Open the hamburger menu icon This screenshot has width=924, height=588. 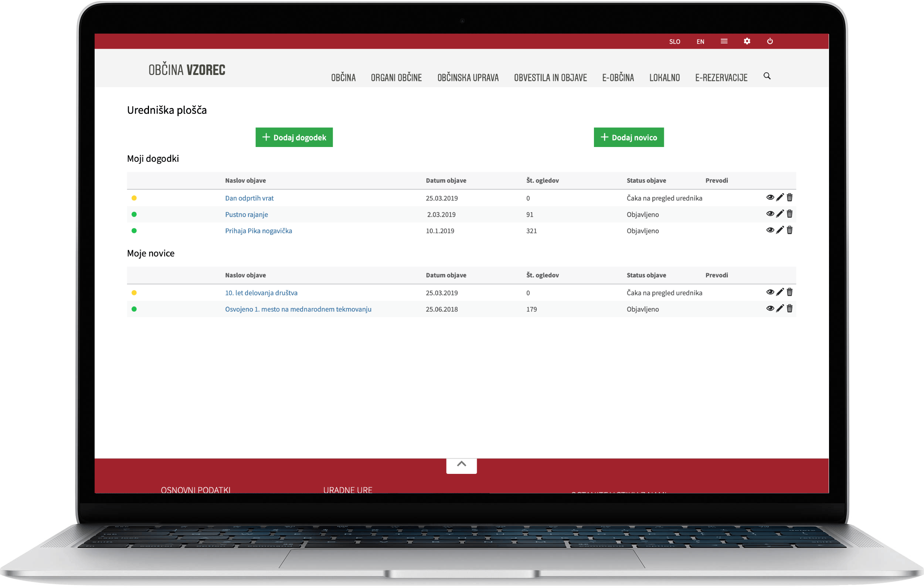click(724, 41)
